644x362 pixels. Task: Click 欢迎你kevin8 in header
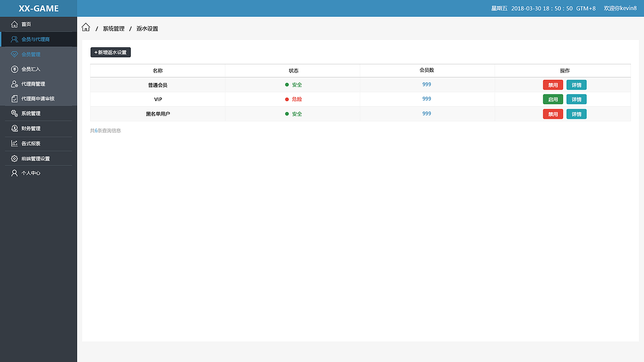pos(620,9)
